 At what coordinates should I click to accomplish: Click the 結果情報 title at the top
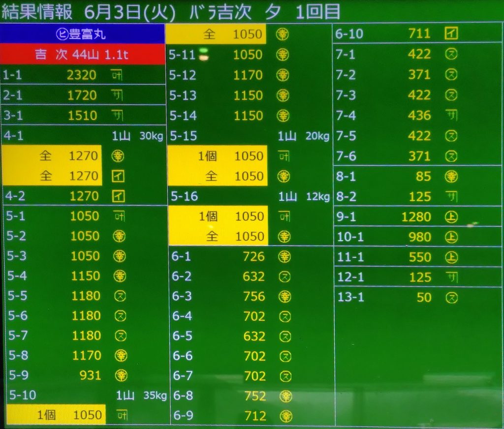tap(37, 11)
